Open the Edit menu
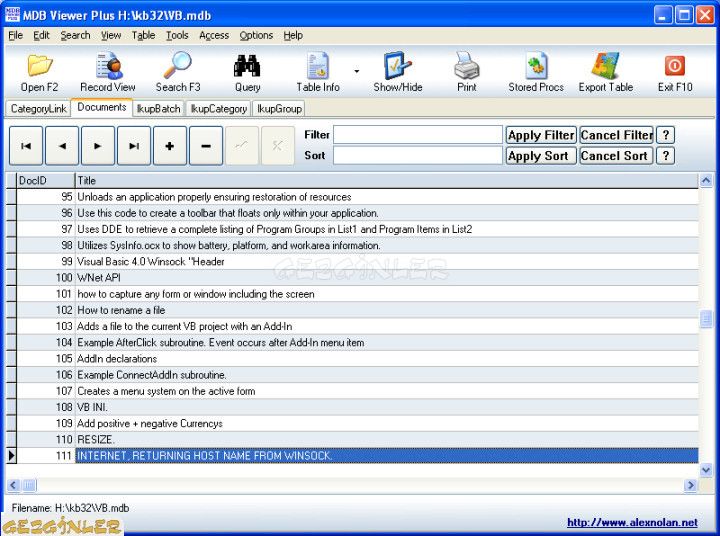Viewport: 720px width, 536px height. coord(41,35)
